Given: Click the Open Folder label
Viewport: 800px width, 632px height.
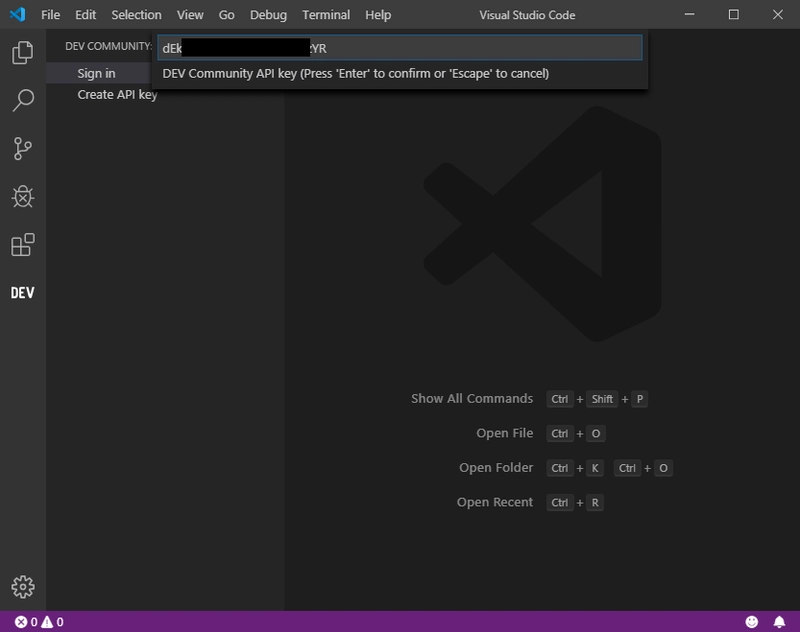Looking at the screenshot, I should click(495, 468).
